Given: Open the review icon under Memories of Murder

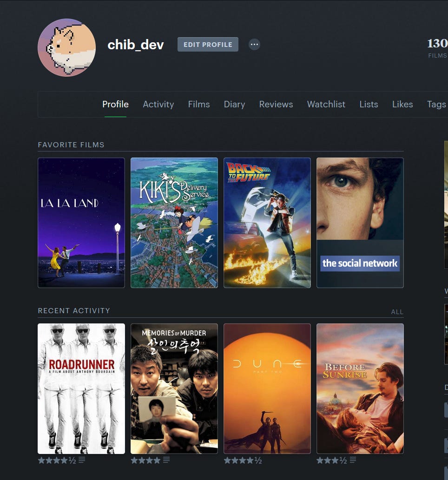Looking at the screenshot, I should tap(166, 460).
